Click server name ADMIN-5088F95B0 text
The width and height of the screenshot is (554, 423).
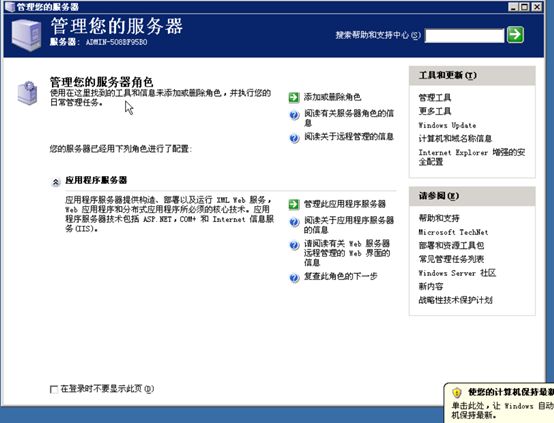[x=117, y=42]
